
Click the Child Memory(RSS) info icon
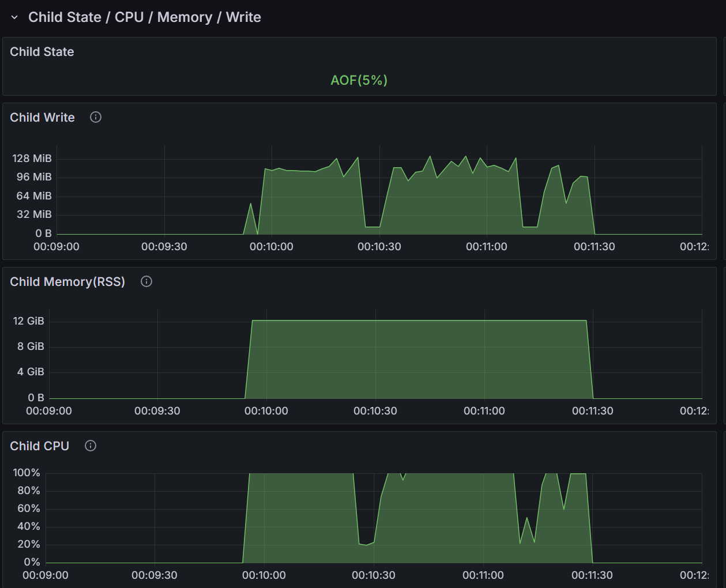146,282
